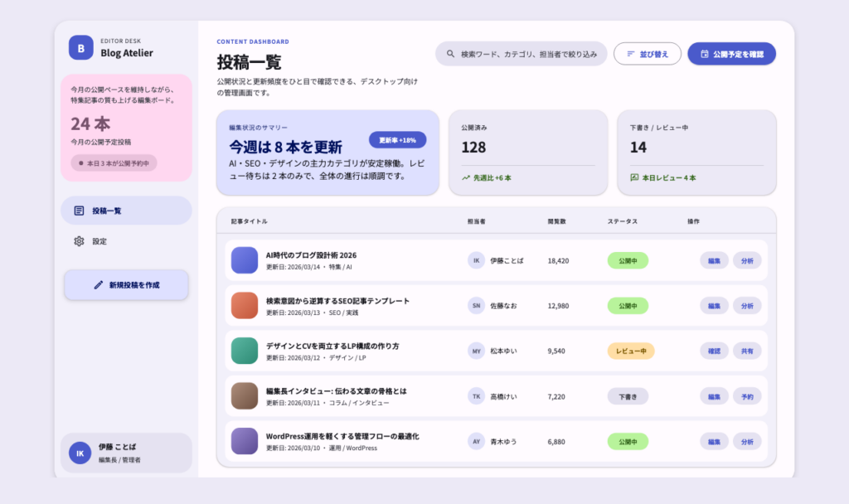Click the 更新率 +18% badge
This screenshot has height=504, width=849.
[397, 139]
